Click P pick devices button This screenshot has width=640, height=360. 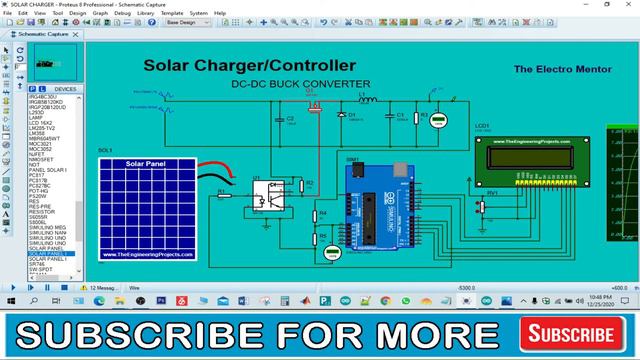point(32,89)
